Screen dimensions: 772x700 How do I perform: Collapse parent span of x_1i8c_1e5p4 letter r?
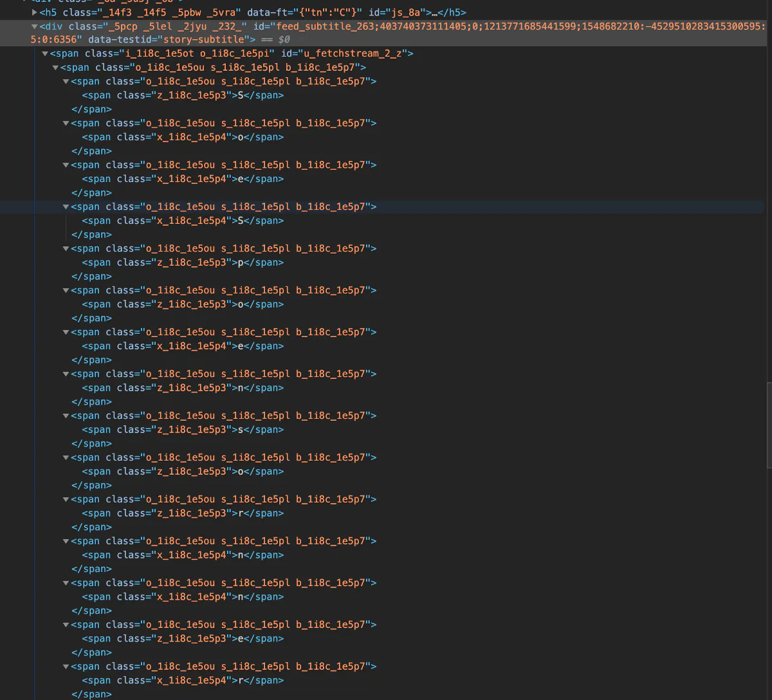(66, 667)
